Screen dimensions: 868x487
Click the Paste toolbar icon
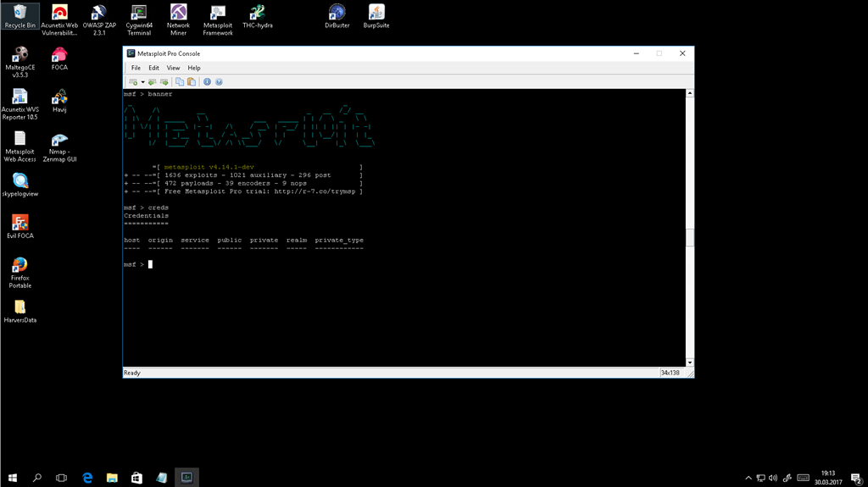(192, 82)
